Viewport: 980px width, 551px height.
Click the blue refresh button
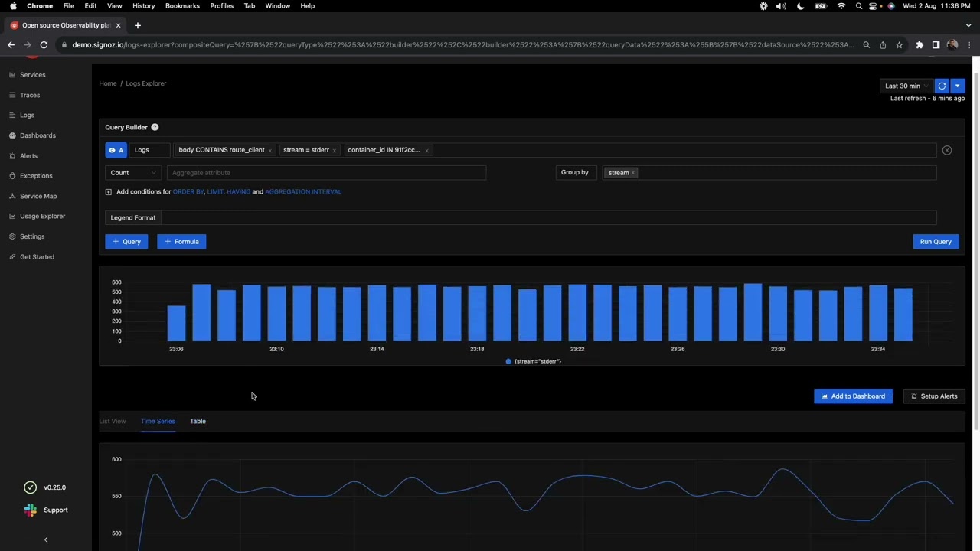(x=942, y=86)
